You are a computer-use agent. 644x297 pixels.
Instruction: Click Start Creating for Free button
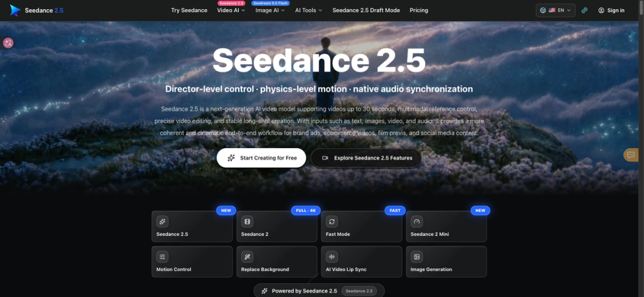click(261, 158)
